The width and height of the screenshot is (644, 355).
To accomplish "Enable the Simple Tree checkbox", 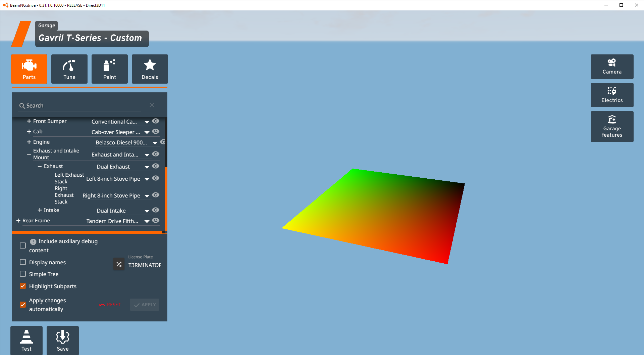I will [23, 274].
